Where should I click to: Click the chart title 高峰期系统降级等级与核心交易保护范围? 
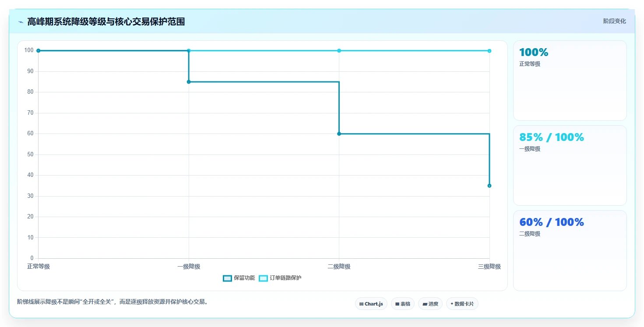click(106, 21)
